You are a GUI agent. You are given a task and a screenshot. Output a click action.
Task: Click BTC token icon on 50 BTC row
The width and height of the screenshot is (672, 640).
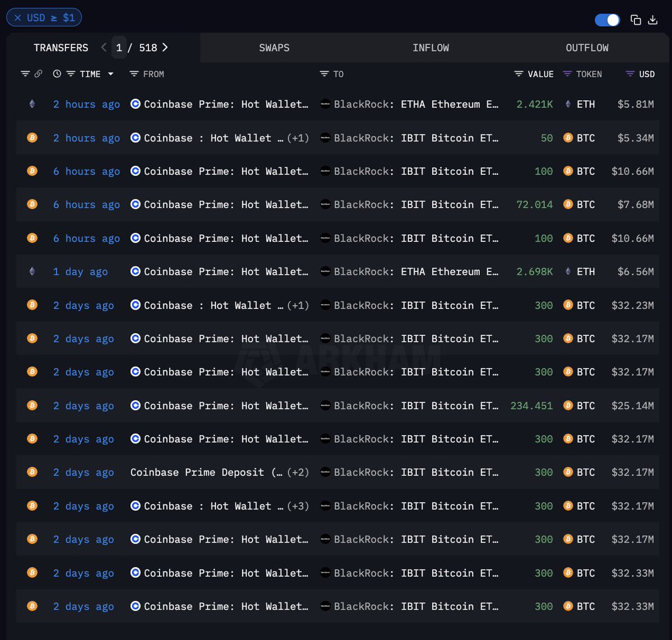(568, 137)
